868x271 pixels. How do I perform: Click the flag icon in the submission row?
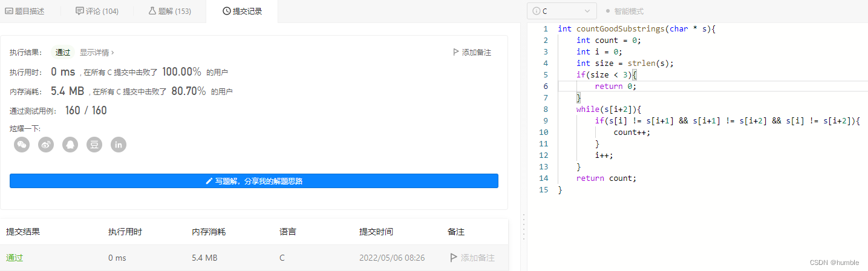click(x=453, y=258)
